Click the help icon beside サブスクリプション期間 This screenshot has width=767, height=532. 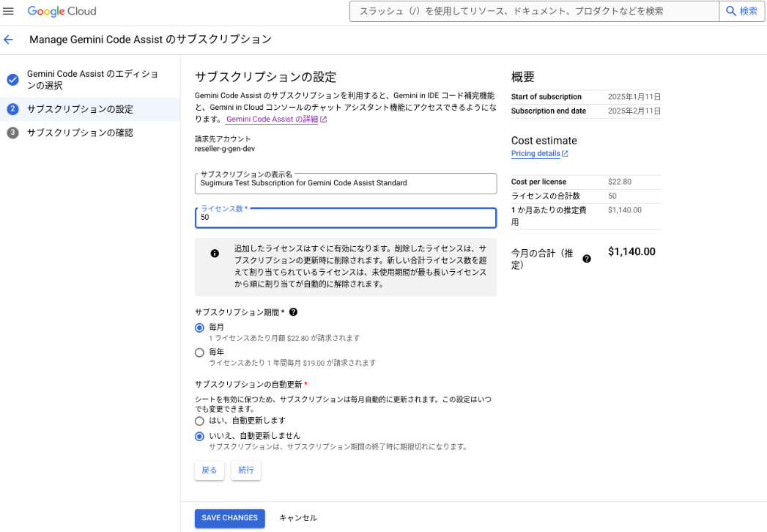click(293, 312)
